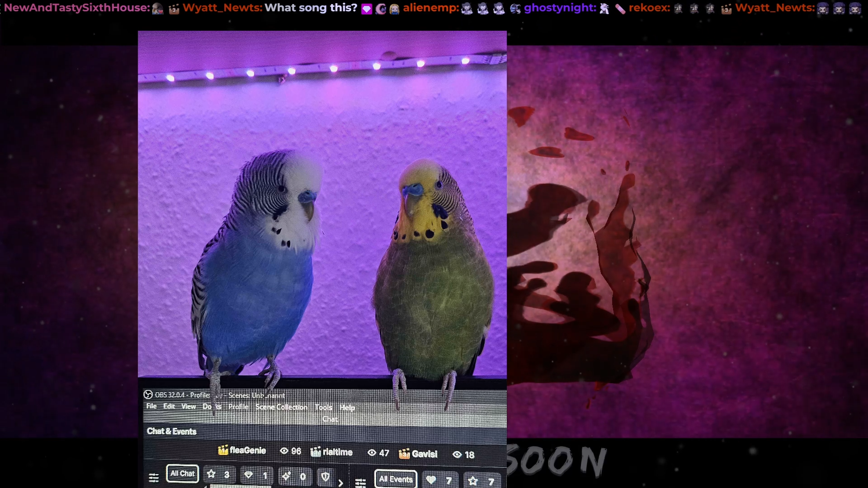Screen dimensions: 868x488
Task: Open the Edit menu
Action: pyautogui.click(x=169, y=406)
